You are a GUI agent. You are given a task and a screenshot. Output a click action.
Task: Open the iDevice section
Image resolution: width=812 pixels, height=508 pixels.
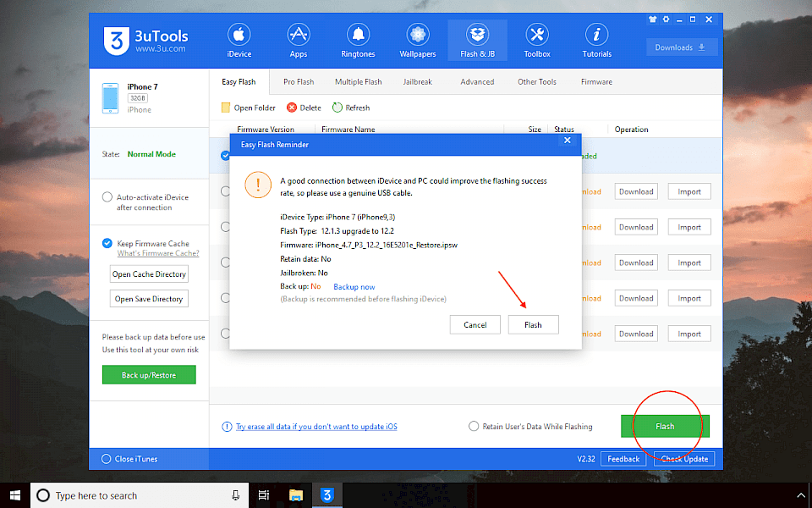pos(239,41)
